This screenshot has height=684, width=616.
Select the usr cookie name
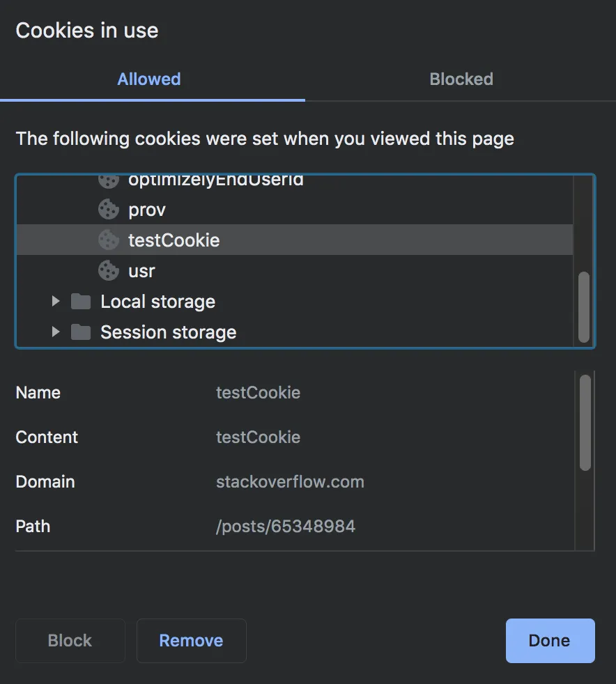coord(141,270)
